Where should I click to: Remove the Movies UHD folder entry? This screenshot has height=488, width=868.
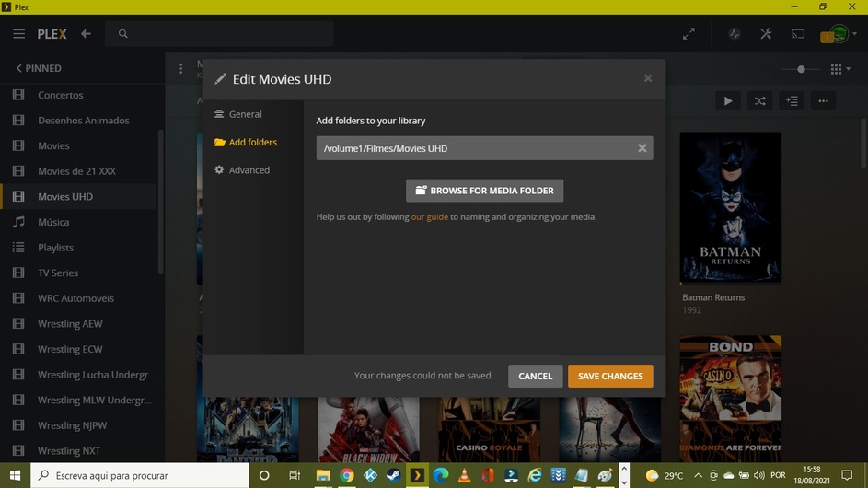[x=642, y=148]
